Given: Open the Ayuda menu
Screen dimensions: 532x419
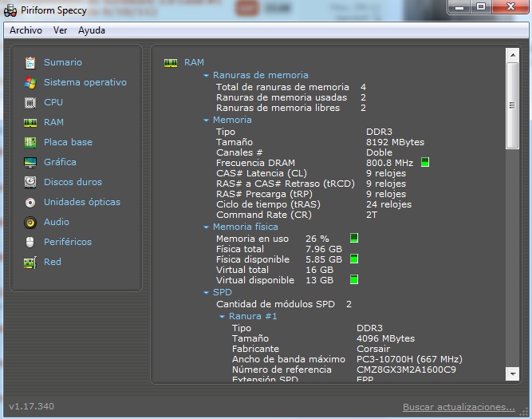Looking at the screenshot, I should coord(92,30).
